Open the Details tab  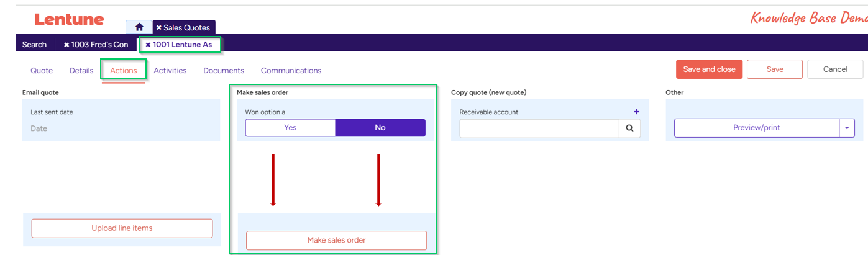click(x=81, y=71)
